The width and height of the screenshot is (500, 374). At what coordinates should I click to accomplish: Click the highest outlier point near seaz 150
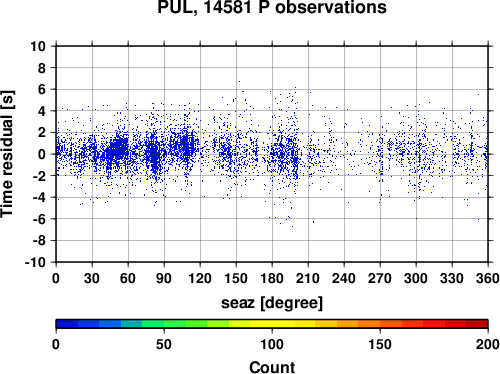click(239, 81)
